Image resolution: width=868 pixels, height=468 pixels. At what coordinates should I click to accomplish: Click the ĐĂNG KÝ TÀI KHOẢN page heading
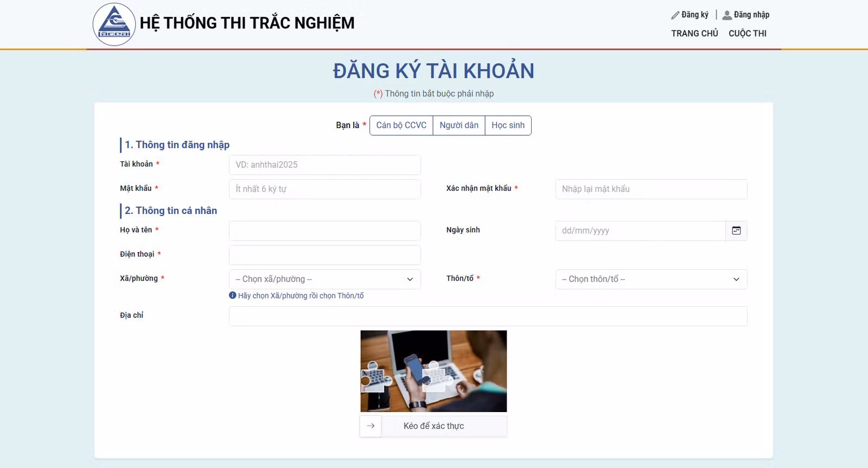coord(433,71)
